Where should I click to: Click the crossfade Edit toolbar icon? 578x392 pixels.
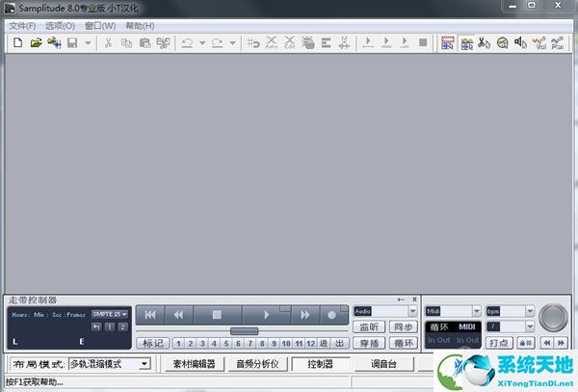(x=290, y=43)
